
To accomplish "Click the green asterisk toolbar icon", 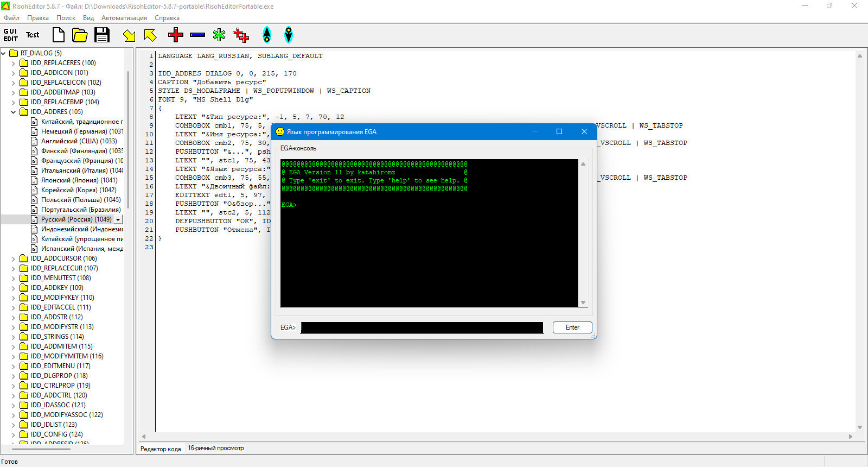I will 219,35.
